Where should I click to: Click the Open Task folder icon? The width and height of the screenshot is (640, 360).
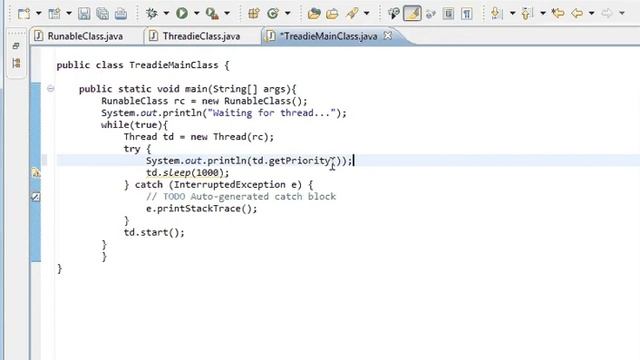pyautogui.click(x=332, y=13)
